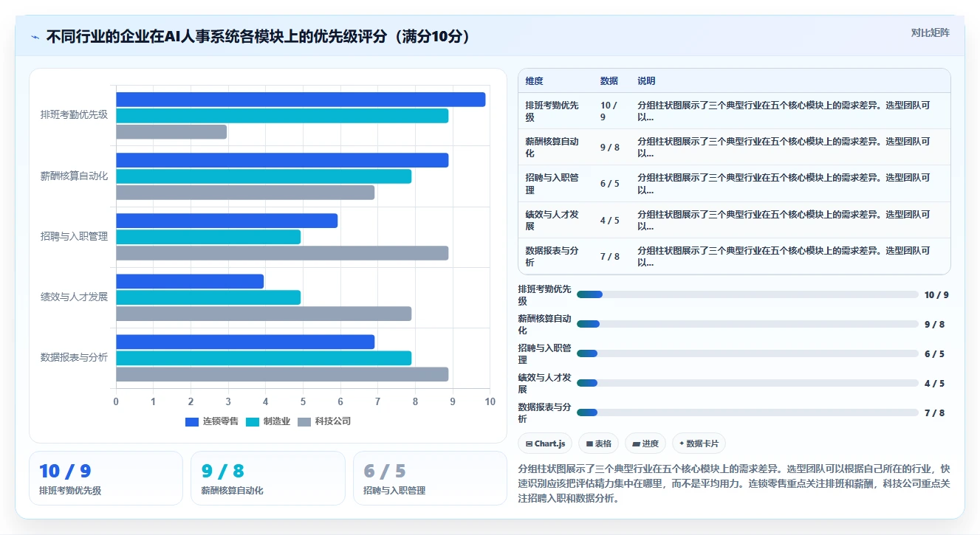Click the page title about AI人事系统
The width and height of the screenshot is (980, 535).
258,36
